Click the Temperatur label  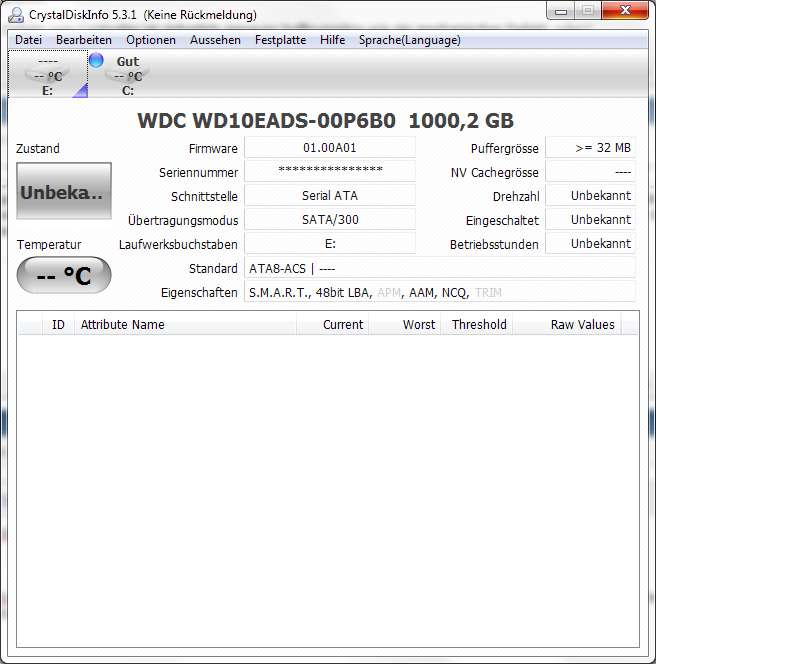(x=48, y=244)
